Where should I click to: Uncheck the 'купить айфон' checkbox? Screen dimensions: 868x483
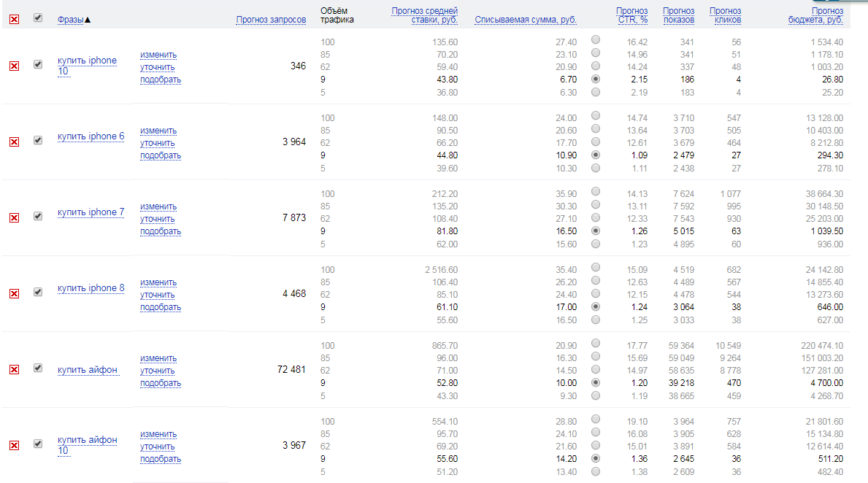click(38, 368)
